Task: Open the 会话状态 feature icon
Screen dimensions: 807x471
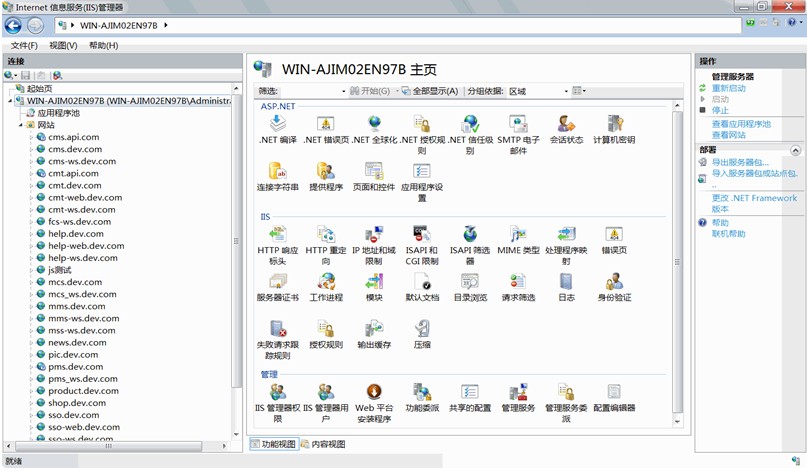Action: click(x=566, y=129)
